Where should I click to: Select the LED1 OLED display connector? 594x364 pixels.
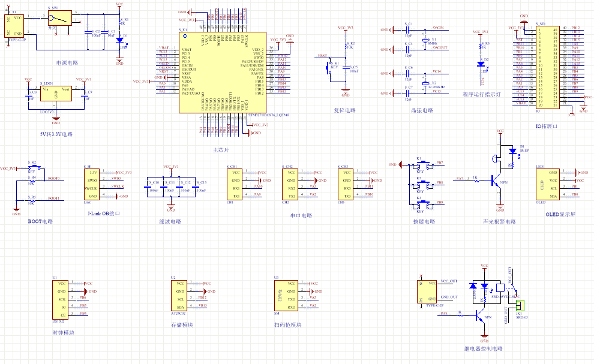click(x=547, y=185)
